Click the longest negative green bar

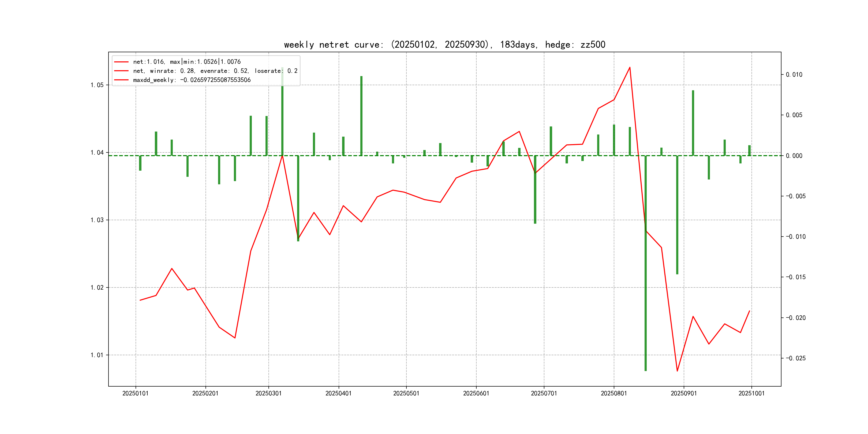coord(646,270)
